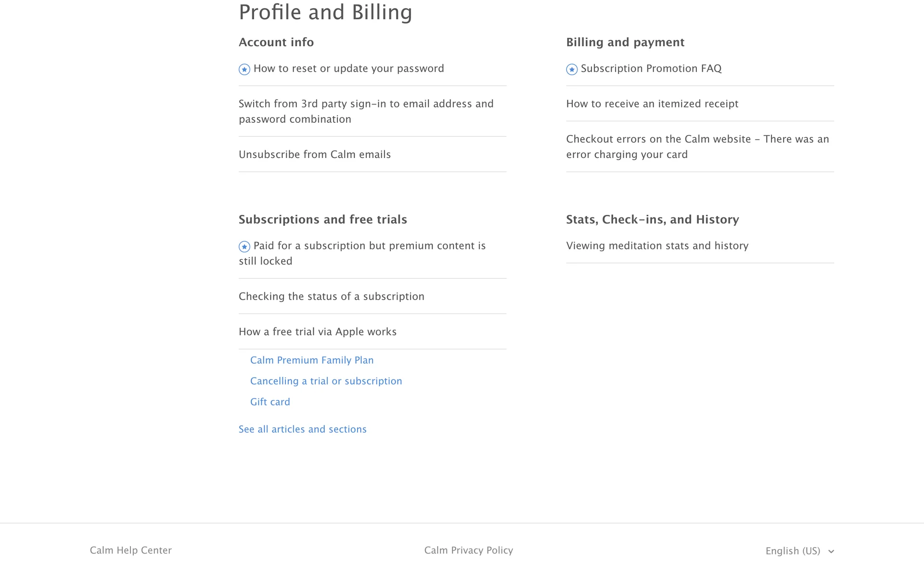Click star icon beside premium content locked article

[x=244, y=247]
